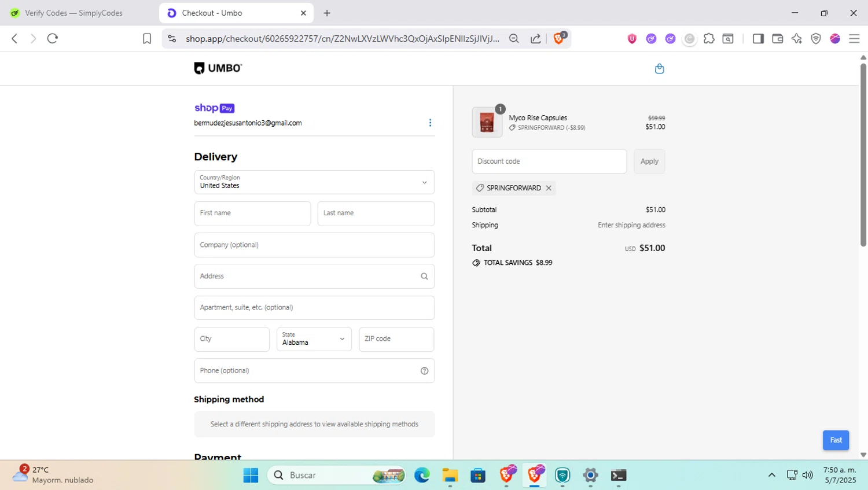
Task: Open the clock showing 7:50 a. m.
Action: pyautogui.click(x=840, y=475)
